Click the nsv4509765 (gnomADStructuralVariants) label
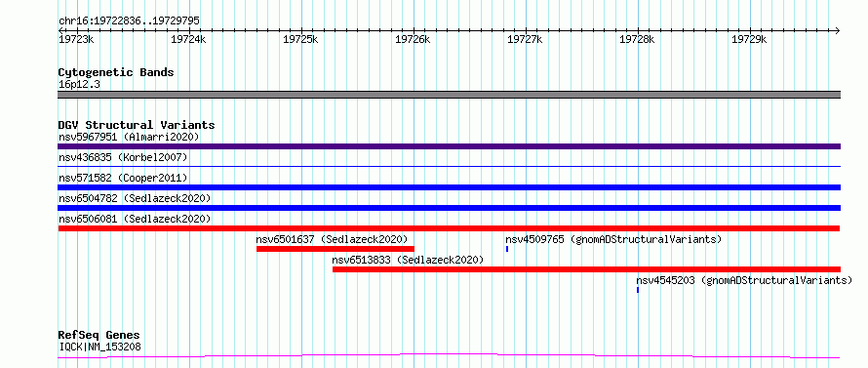Viewport: 868px width, 368px height. [x=613, y=239]
